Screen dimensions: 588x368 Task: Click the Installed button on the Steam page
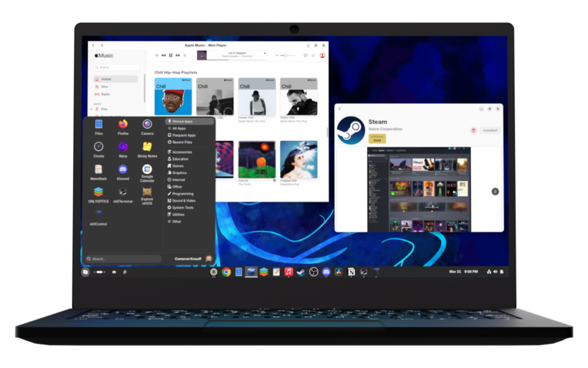click(490, 131)
